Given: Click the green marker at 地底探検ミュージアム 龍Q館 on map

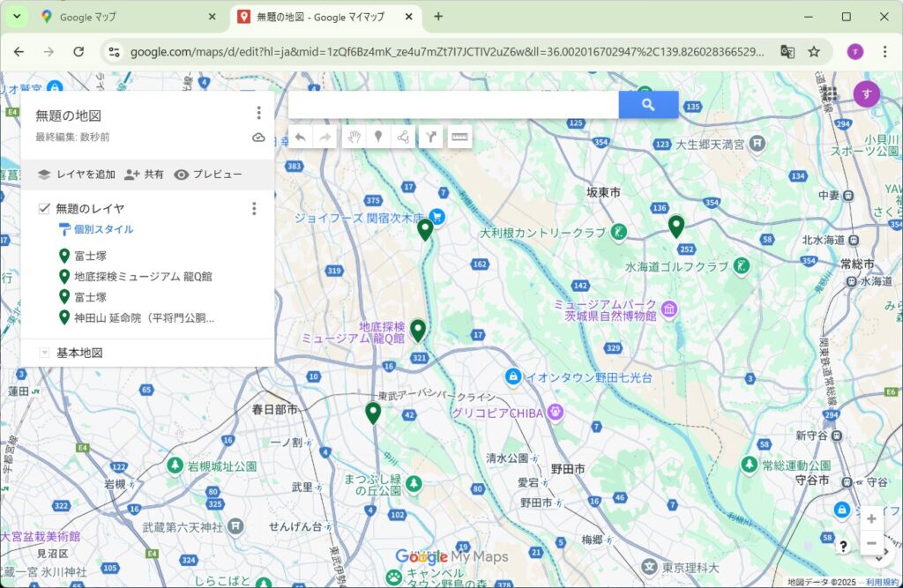Looking at the screenshot, I should tap(418, 331).
